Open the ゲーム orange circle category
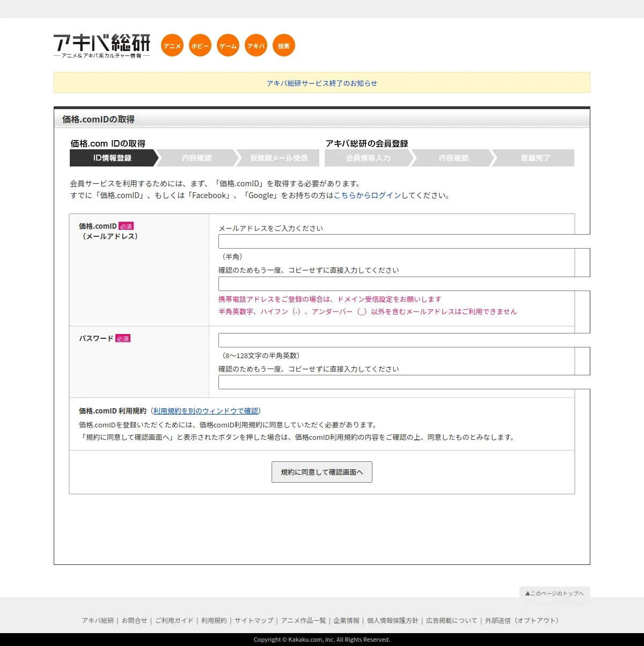This screenshot has height=646, width=644. [228, 46]
